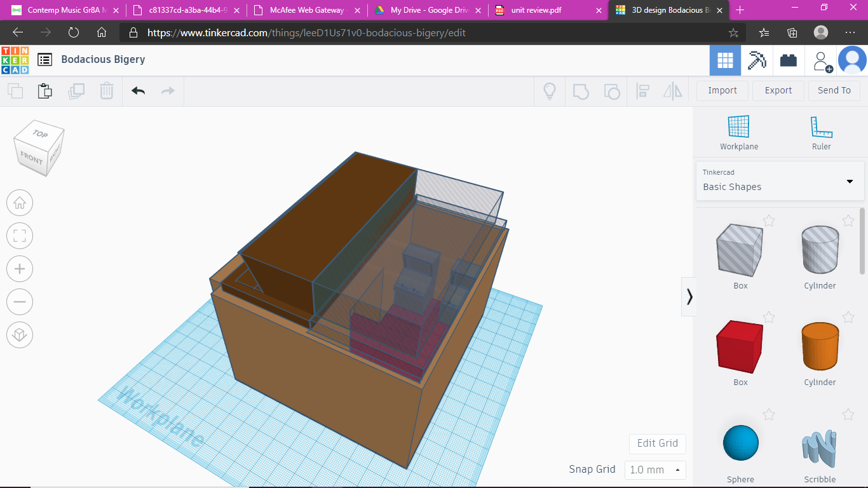Zoom out with minus button
The width and height of the screenshot is (868, 488).
[20, 302]
